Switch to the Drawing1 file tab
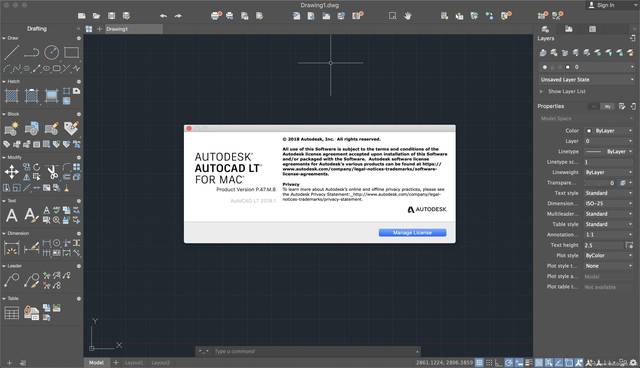640x368 pixels. 133,29
